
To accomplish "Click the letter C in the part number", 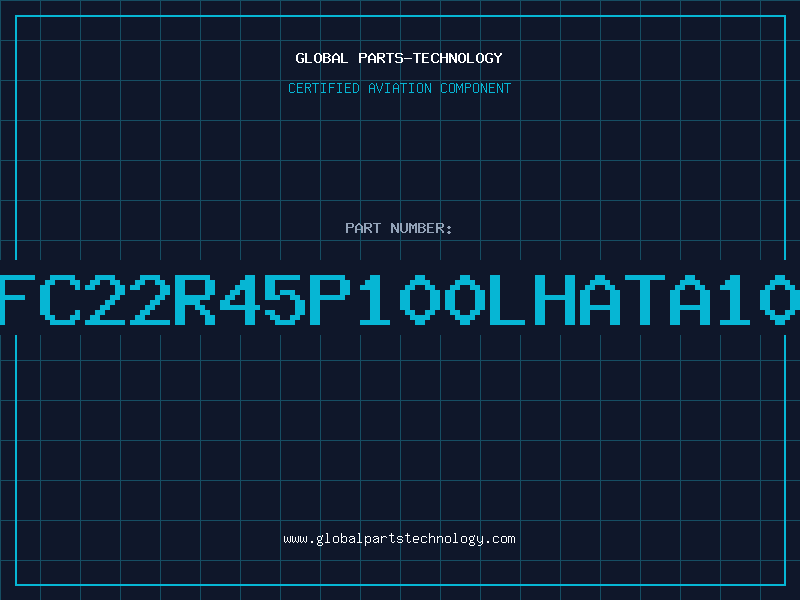I will [x=62, y=298].
